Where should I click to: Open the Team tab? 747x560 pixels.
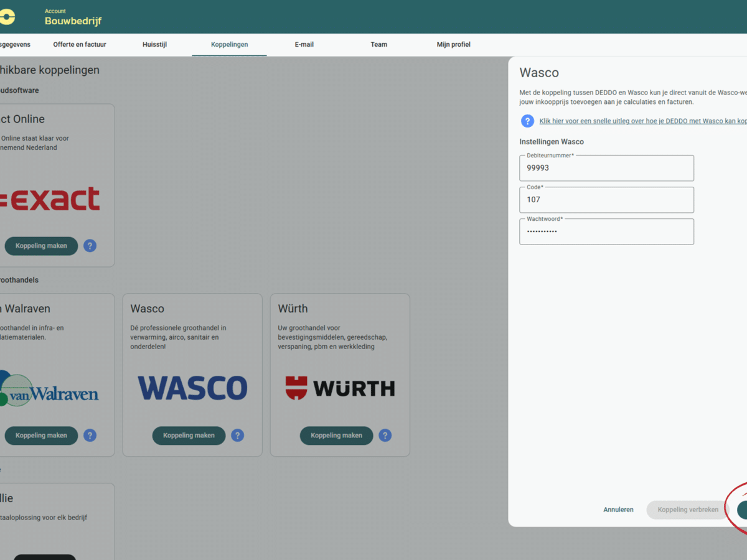378,44
